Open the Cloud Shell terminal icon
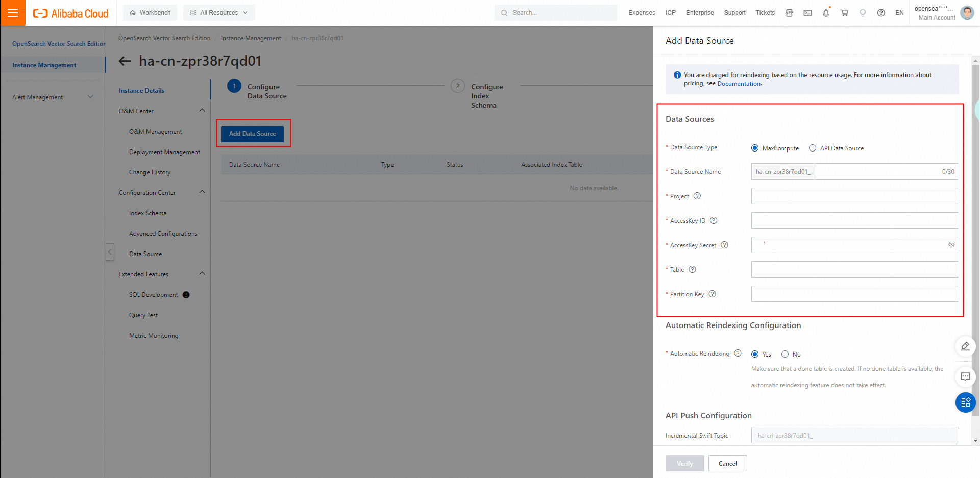 tap(807, 13)
